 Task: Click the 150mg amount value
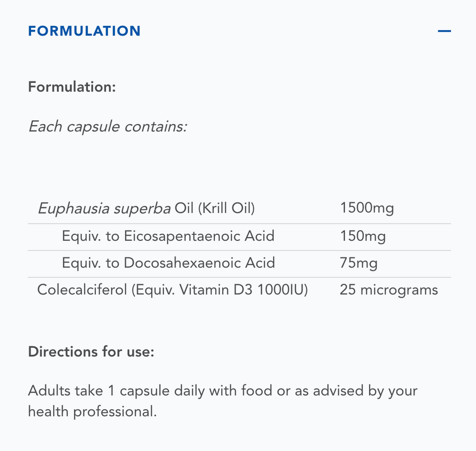click(363, 236)
